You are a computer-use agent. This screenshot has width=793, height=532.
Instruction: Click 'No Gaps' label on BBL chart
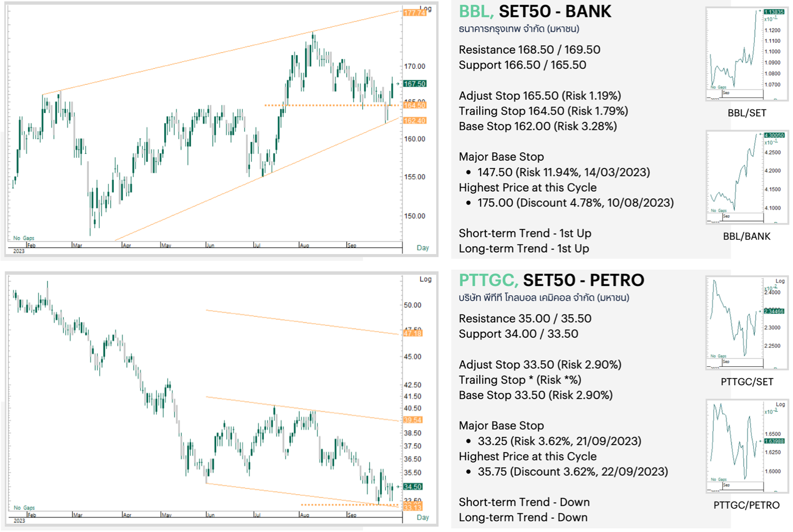tap(24, 238)
